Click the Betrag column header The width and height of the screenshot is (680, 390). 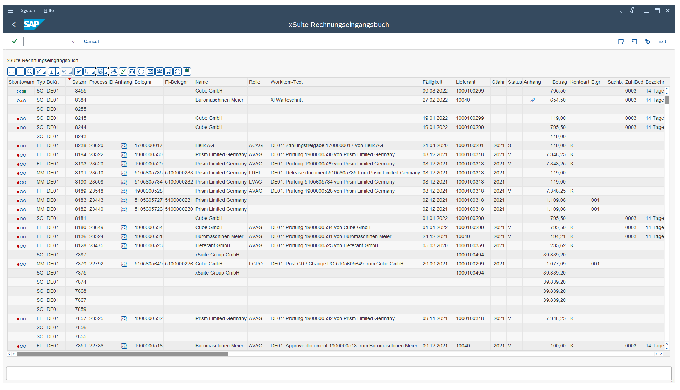point(554,82)
